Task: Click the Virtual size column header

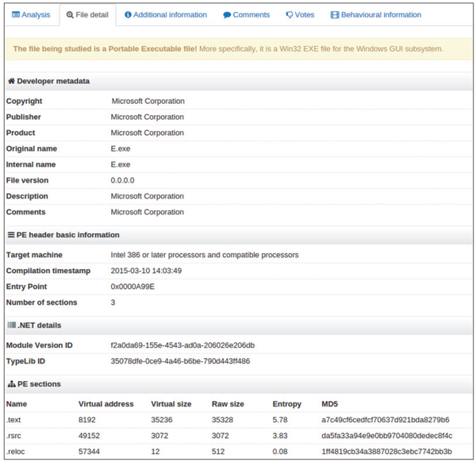Action: tap(171, 404)
